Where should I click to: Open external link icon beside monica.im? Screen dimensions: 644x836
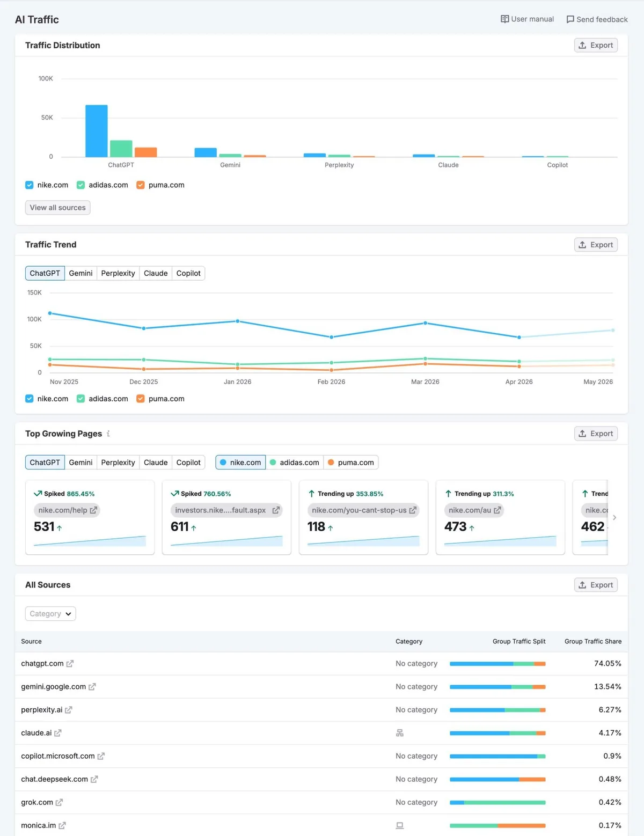pyautogui.click(x=62, y=825)
